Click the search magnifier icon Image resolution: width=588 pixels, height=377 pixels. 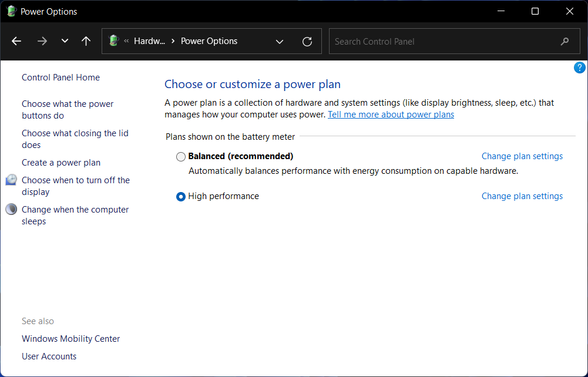pos(564,41)
